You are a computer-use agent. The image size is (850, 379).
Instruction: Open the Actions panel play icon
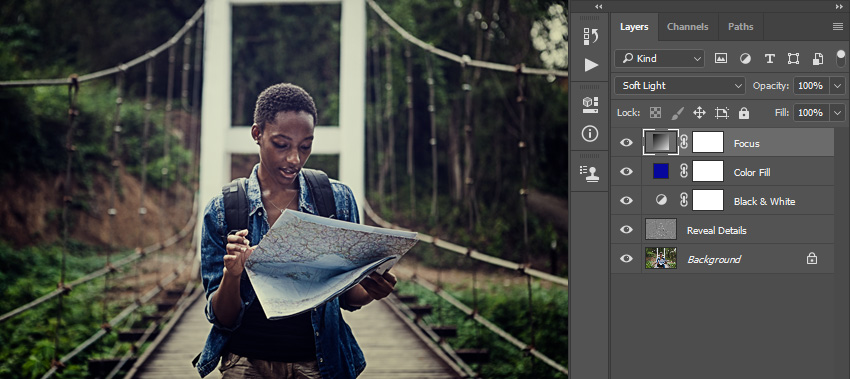click(591, 65)
